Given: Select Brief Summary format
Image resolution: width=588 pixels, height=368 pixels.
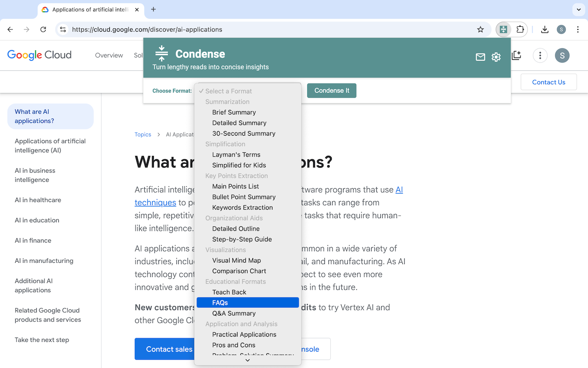Looking at the screenshot, I should point(248,112).
